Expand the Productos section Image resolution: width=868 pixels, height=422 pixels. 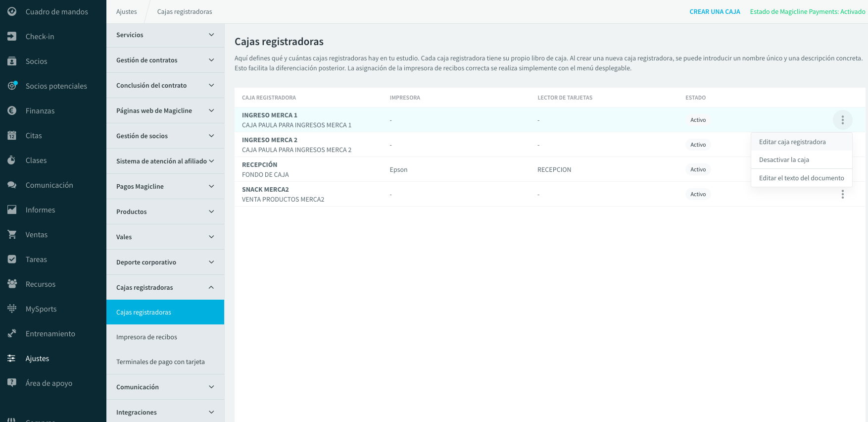[165, 211]
